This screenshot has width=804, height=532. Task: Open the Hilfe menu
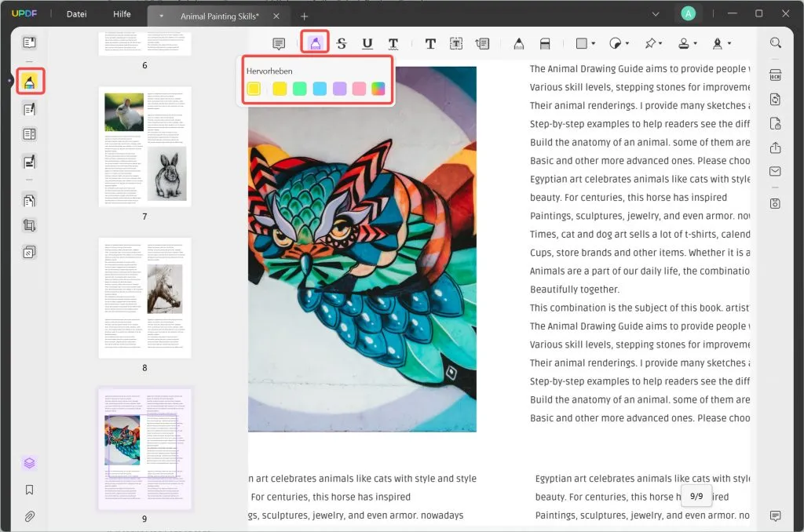click(122, 14)
